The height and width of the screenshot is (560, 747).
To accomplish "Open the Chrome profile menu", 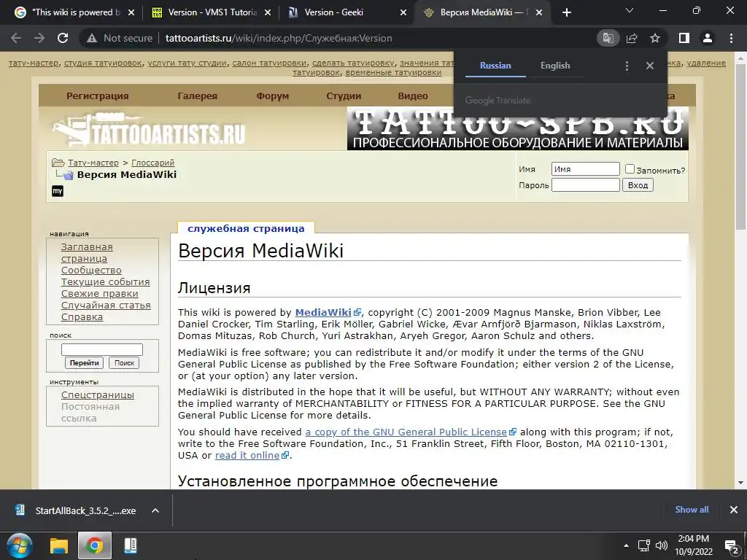I will point(708,38).
